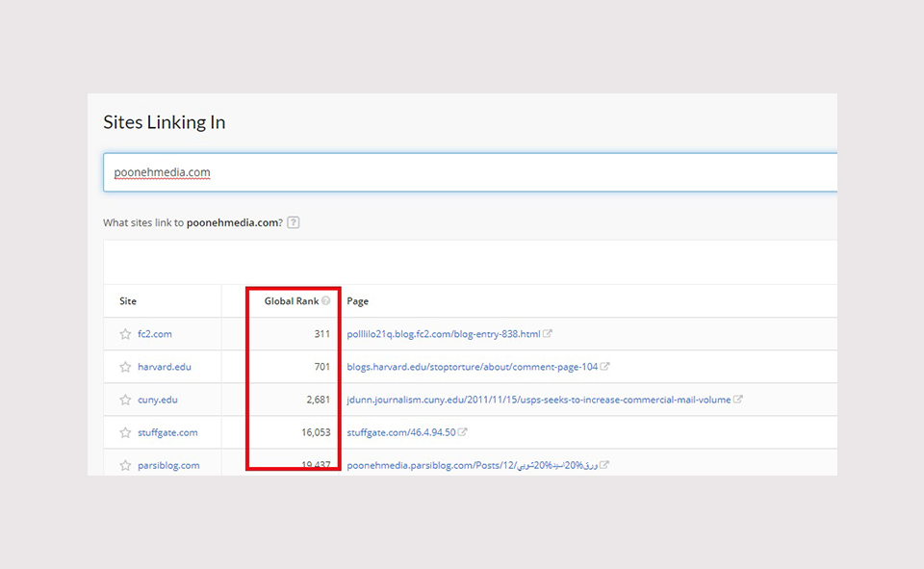The image size is (924, 569).
Task: Open external icon for parsiblog Posts page
Action: (604, 465)
